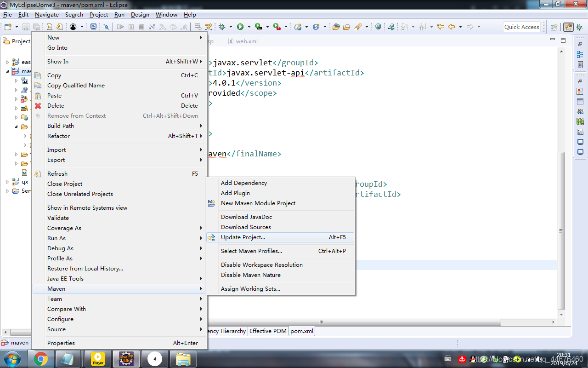The image size is (588, 368).
Task: Open the New submenu in context menu
Action: point(119,38)
